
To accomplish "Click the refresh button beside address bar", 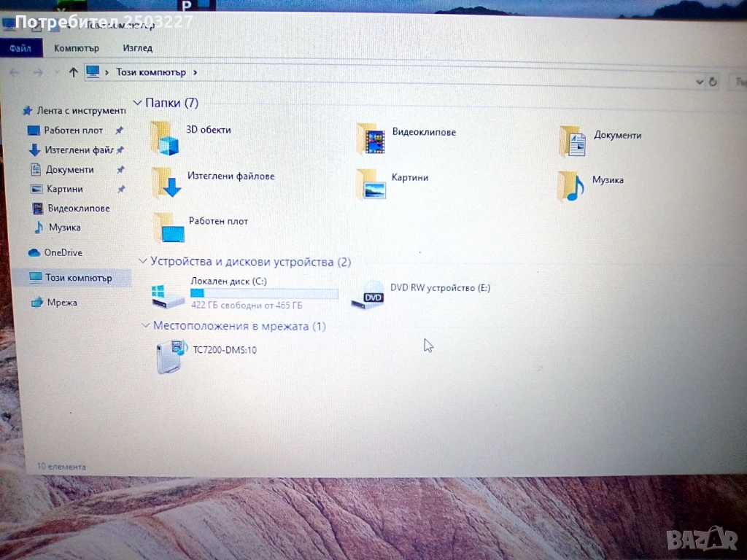I will [x=713, y=82].
